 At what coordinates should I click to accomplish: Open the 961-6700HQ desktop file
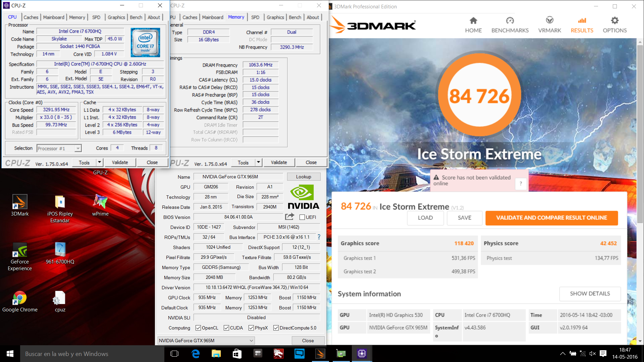(60, 253)
